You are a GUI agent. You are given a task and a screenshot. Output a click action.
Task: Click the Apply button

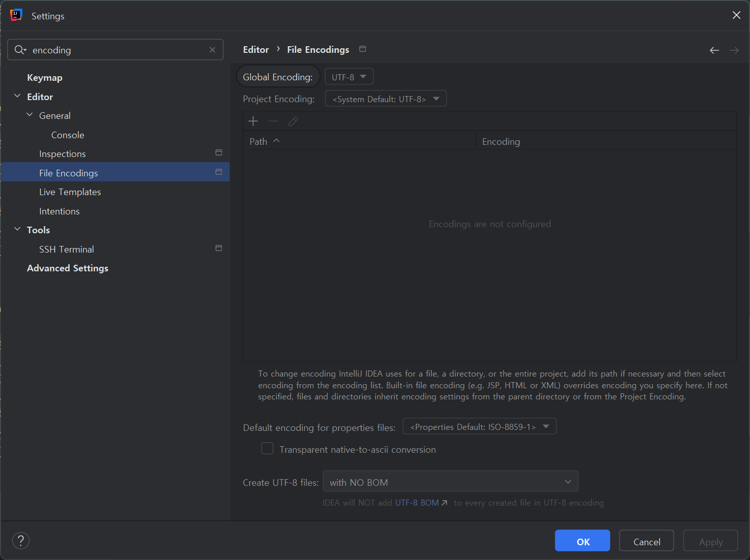click(x=711, y=541)
